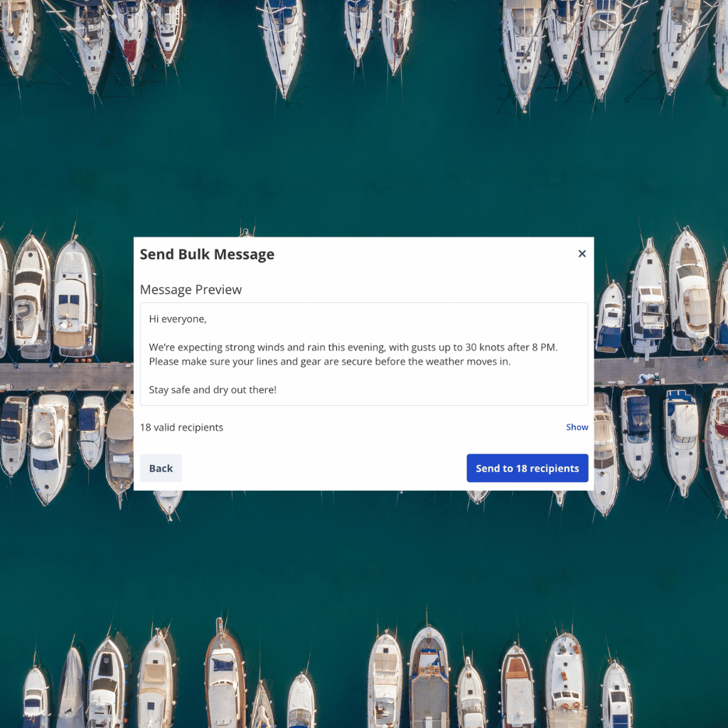728x728 pixels.
Task: Click the Message Preview heading
Action: coord(191,289)
